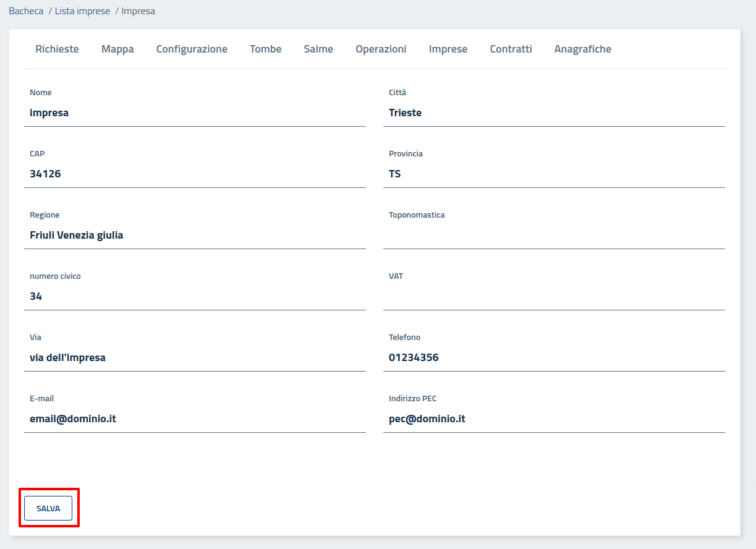Focus the Città field containing Trieste
The image size is (756, 549).
click(554, 113)
